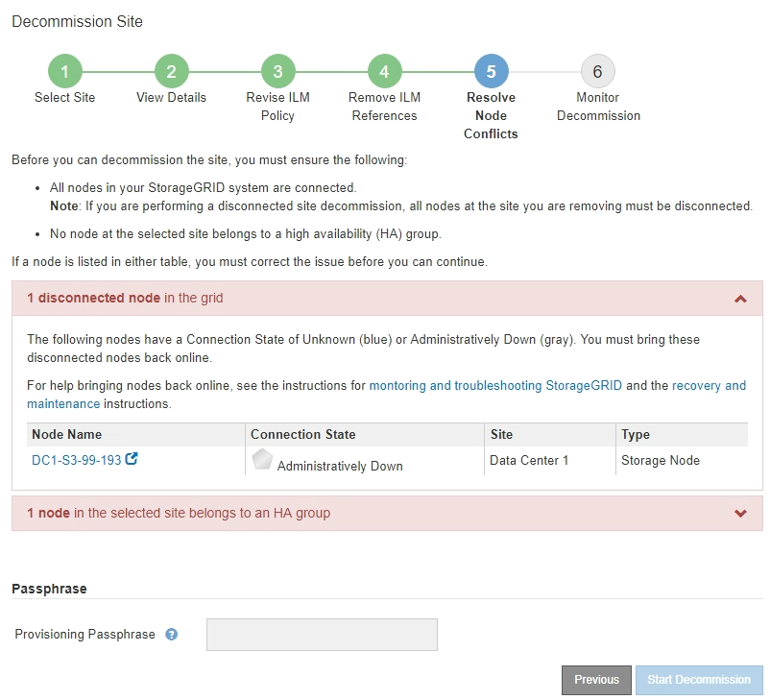770x700 pixels.
Task: Select step 3 Revise ILM Policy circle
Action: pyautogui.click(x=277, y=72)
